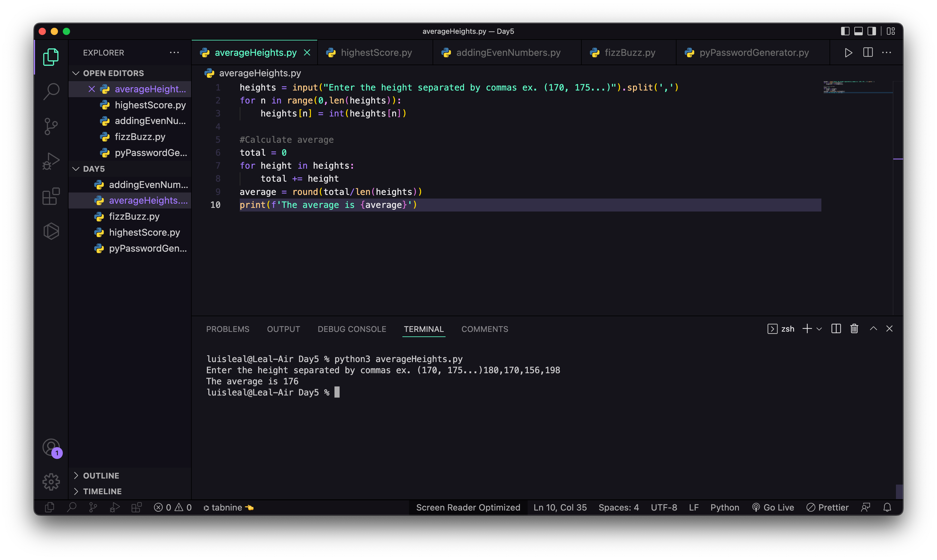Click Screen Reader Optimized status item
This screenshot has height=560, width=937.
click(x=468, y=507)
